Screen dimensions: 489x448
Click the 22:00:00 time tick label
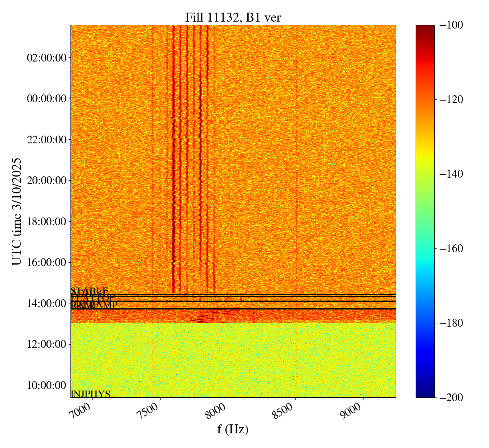pos(46,140)
